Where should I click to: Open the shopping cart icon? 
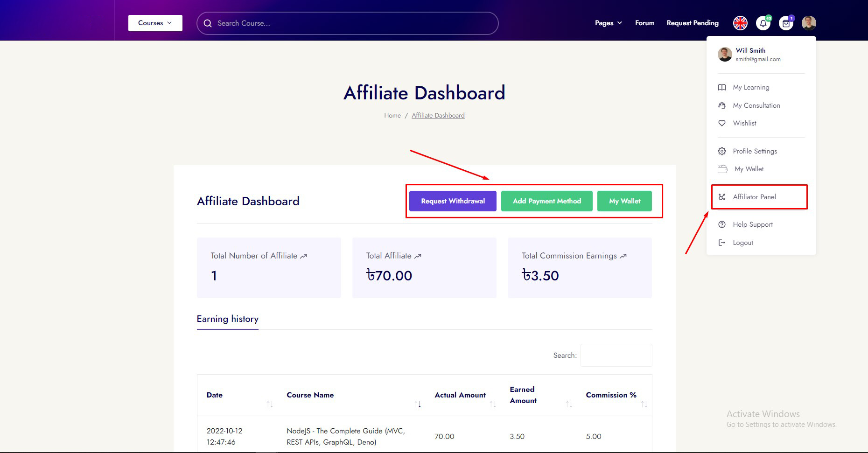click(786, 23)
